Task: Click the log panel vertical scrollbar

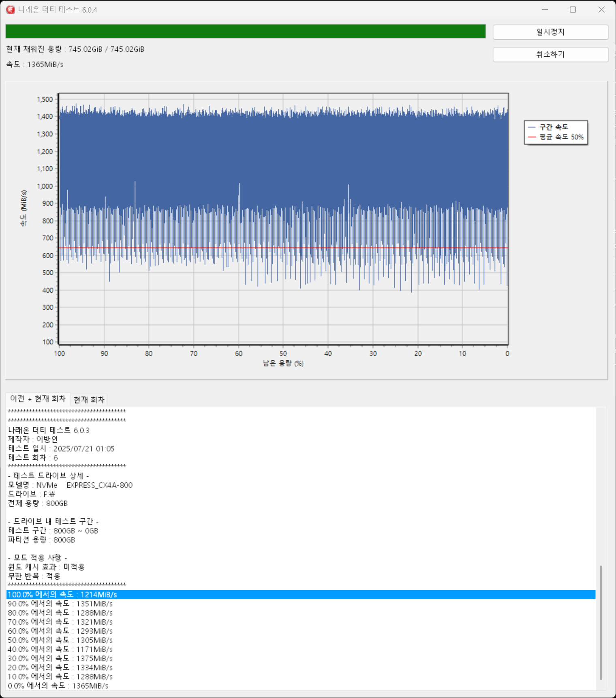Action: click(601, 623)
